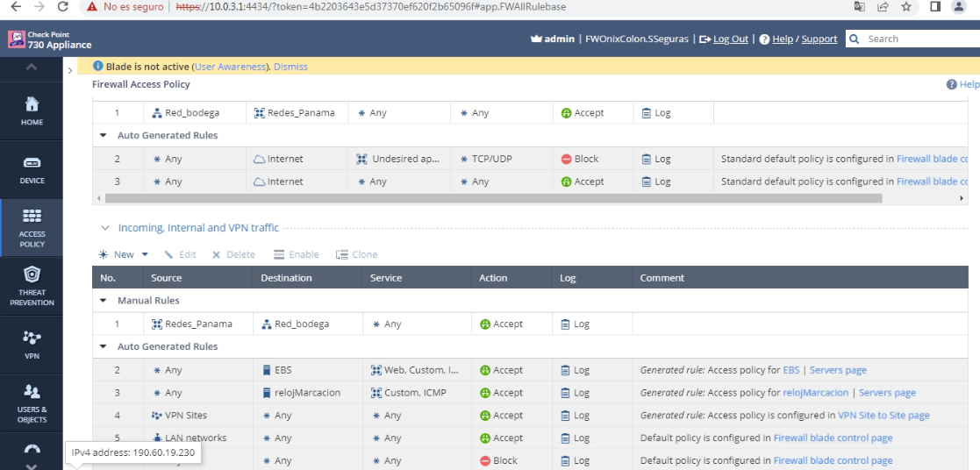This screenshot has height=470, width=980.
Task: Collapse Incoming, Internal and VPN traffic section
Action: pyautogui.click(x=104, y=228)
